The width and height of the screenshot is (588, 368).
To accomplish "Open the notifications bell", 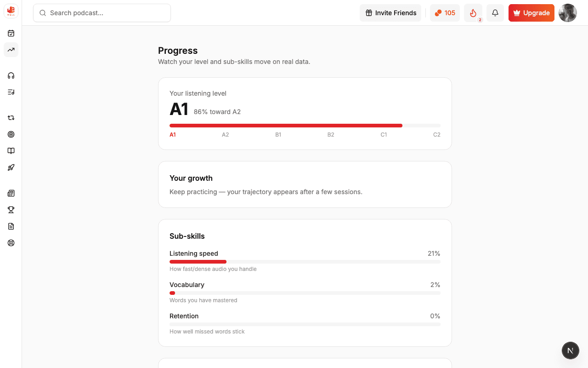I will pyautogui.click(x=495, y=13).
